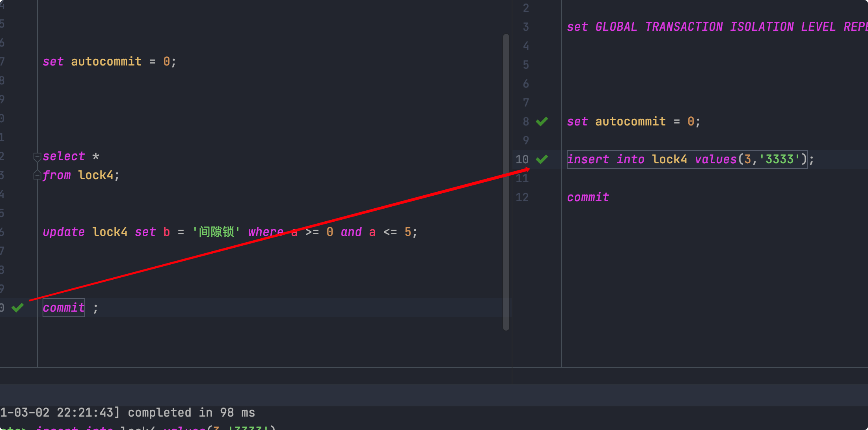Place cursor in left 'set autocommit = 0' line

coord(109,62)
